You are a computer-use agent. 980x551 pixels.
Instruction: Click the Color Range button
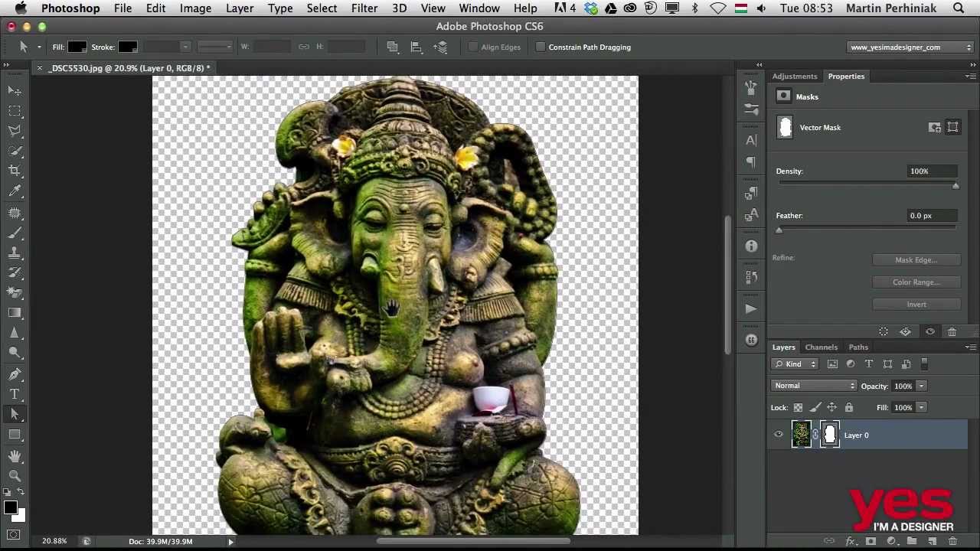coord(916,282)
